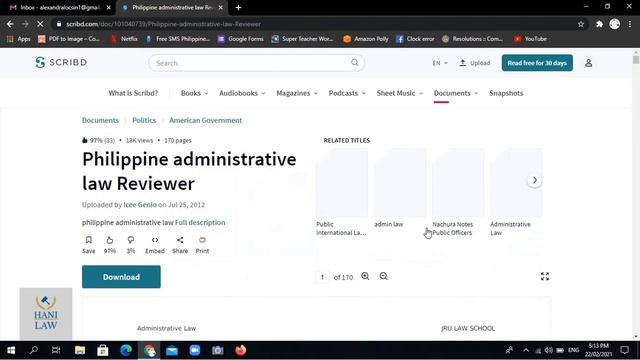Open the user account icon

[x=589, y=63]
